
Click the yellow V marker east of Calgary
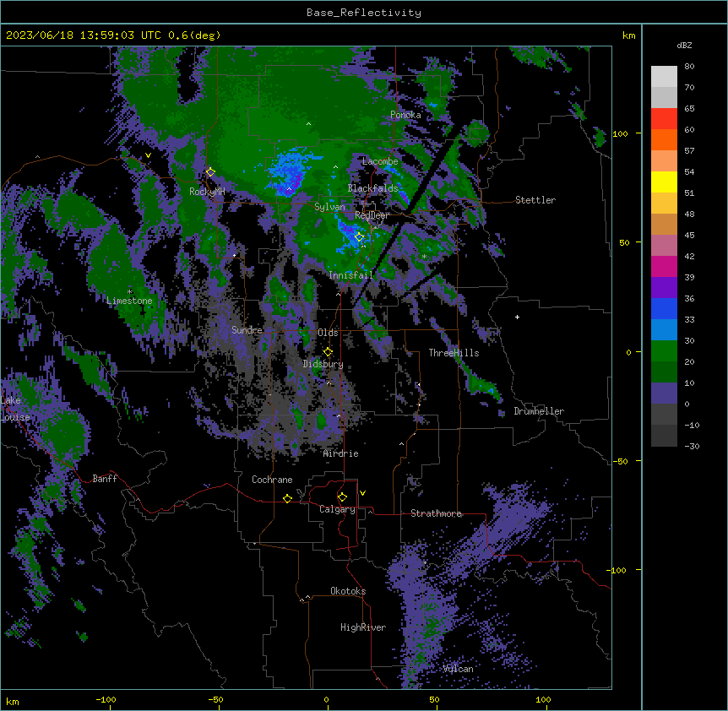[362, 493]
